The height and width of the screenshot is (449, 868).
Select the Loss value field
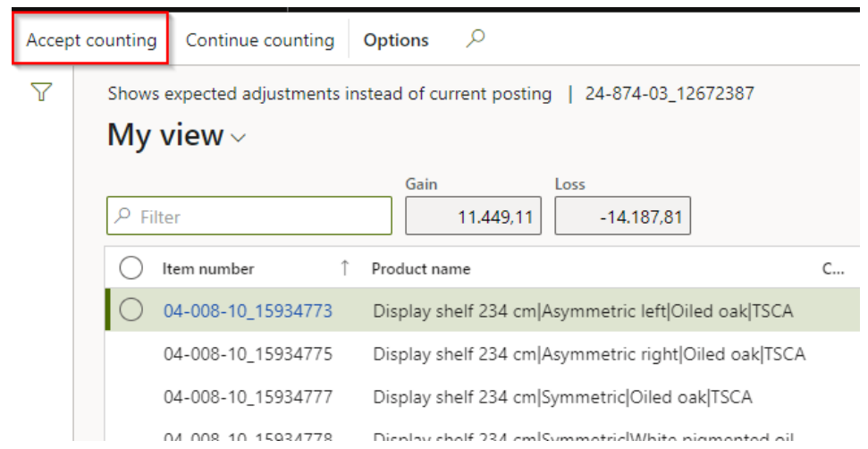coord(622,216)
